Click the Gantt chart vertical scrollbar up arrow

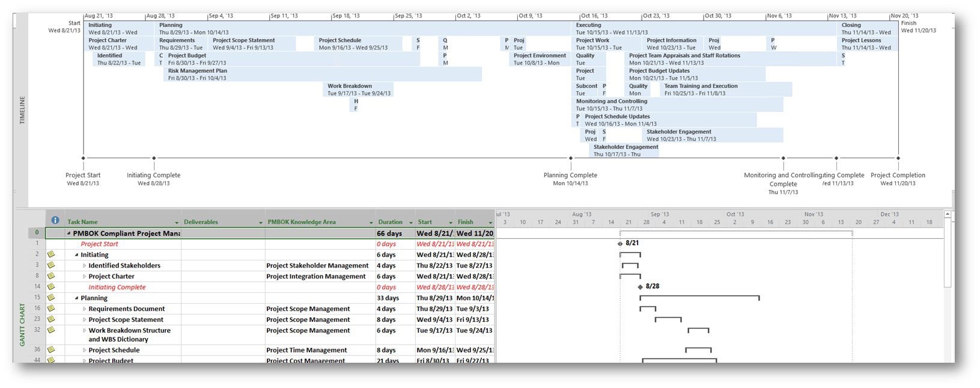click(x=948, y=214)
